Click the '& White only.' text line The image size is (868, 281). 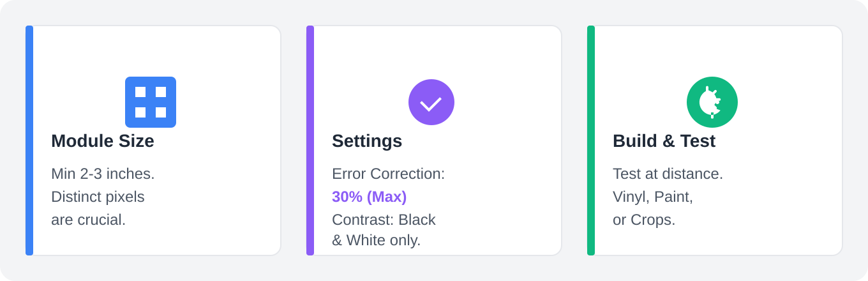(376, 241)
